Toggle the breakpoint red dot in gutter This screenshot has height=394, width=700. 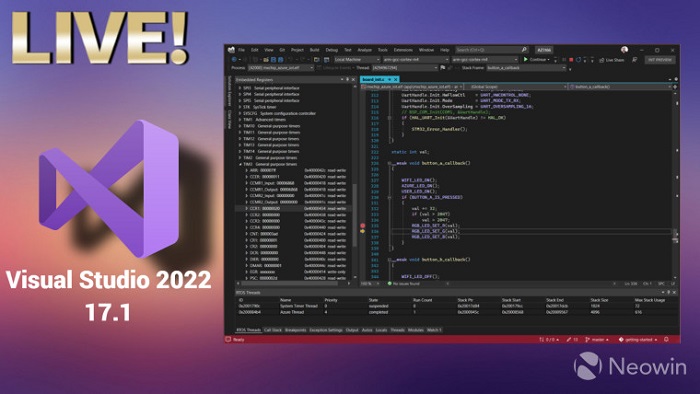coord(362,226)
